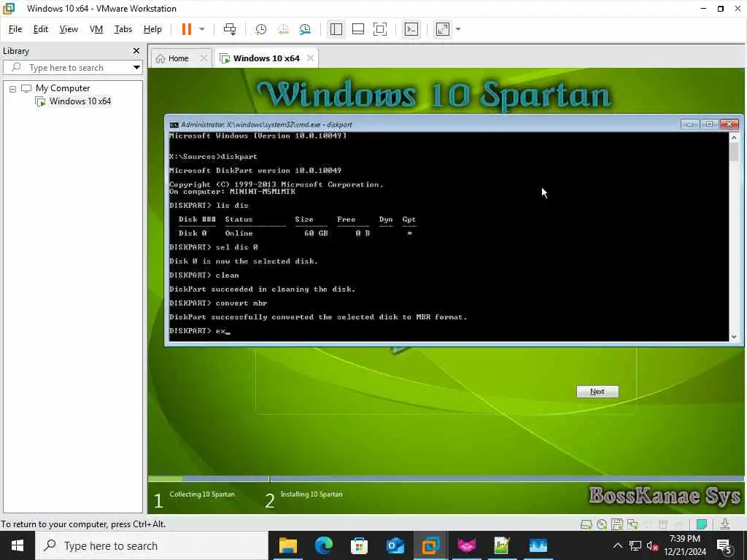Open console view icon in toolbar
The height and width of the screenshot is (560, 747).
coord(411,29)
